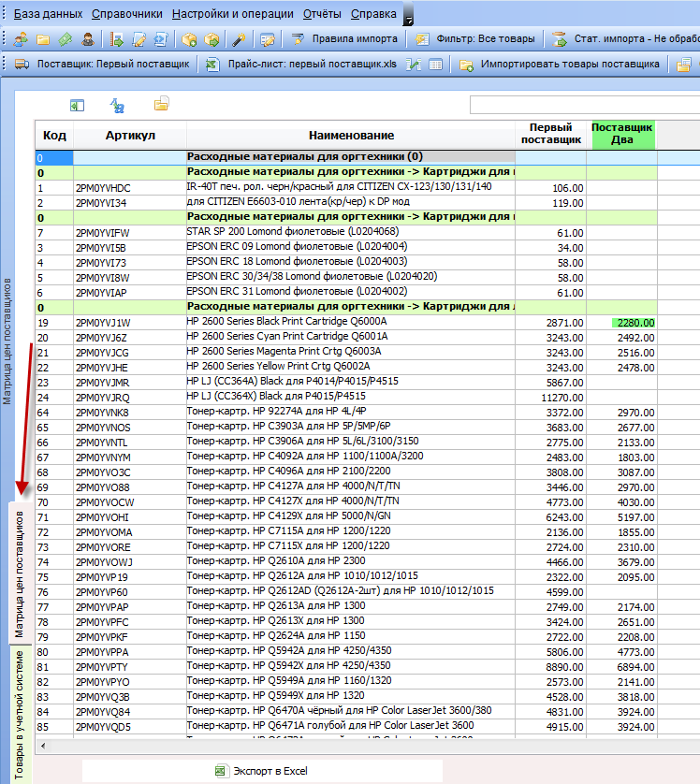Image resolution: width=700 pixels, height=784 pixels.
Task: Select row 'Тонер-картр. HP Q2610A для HP 2300'
Action: (x=350, y=562)
